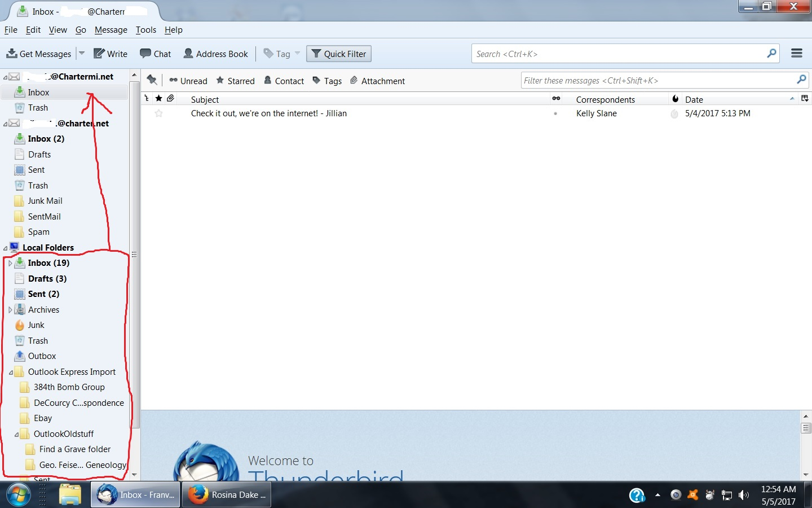
Task: Open the orange Avast tray icon
Action: tap(692, 495)
